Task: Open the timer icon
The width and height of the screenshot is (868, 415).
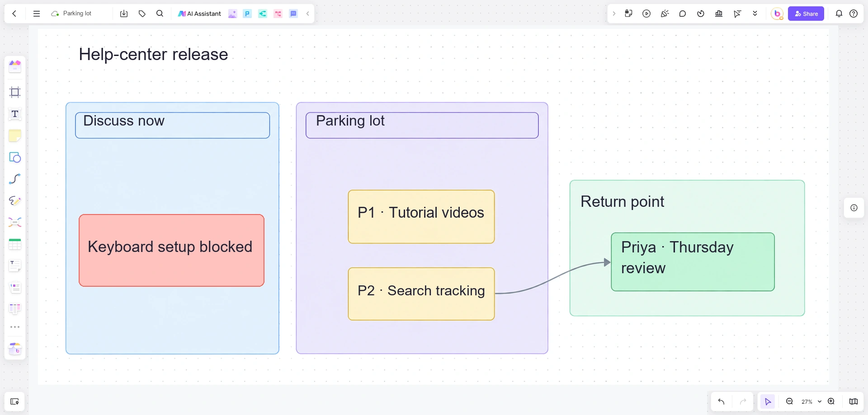Action: click(x=701, y=14)
